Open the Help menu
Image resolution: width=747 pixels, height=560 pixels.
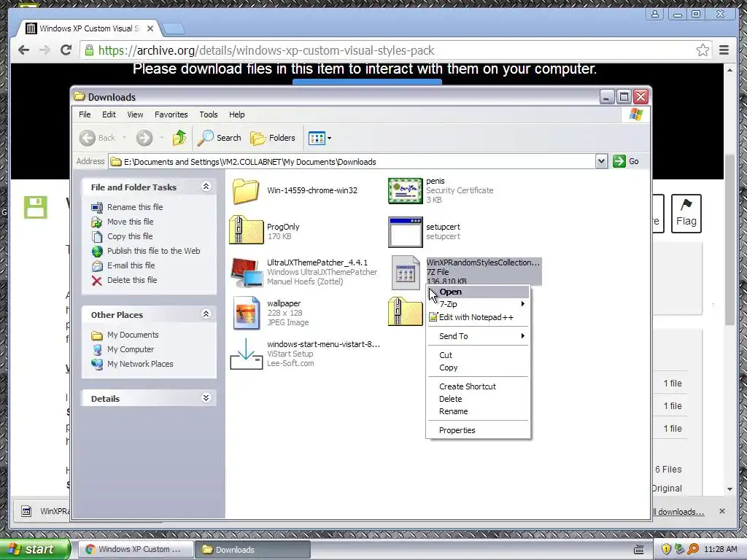(237, 114)
